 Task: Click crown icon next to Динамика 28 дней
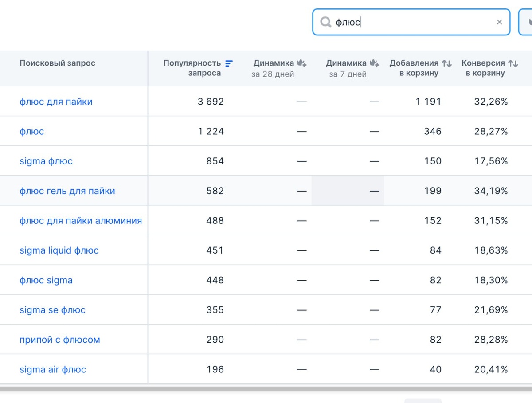(302, 63)
